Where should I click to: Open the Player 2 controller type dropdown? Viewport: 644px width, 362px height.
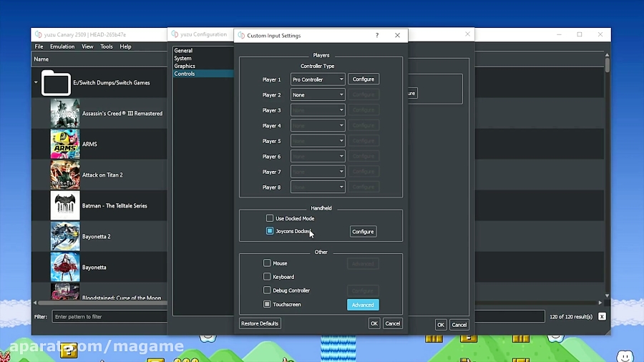318,95
